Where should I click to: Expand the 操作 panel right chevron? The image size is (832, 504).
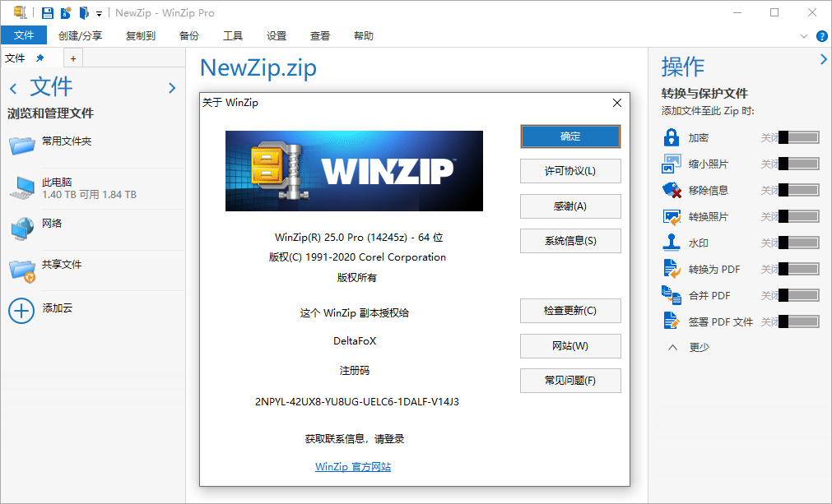pos(823,59)
